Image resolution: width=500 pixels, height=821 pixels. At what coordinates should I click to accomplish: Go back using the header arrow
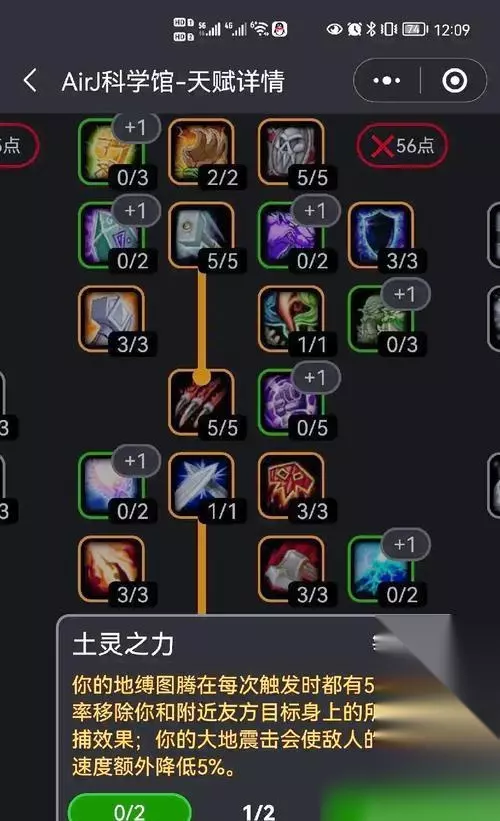coord(30,81)
